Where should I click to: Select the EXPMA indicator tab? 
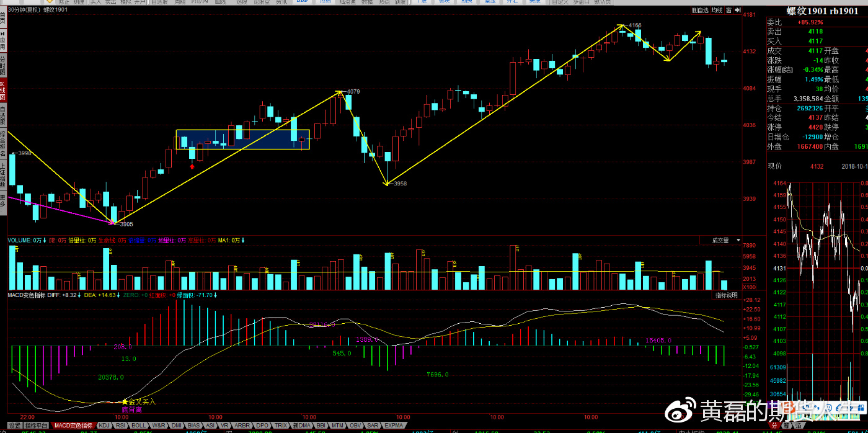[x=394, y=426]
